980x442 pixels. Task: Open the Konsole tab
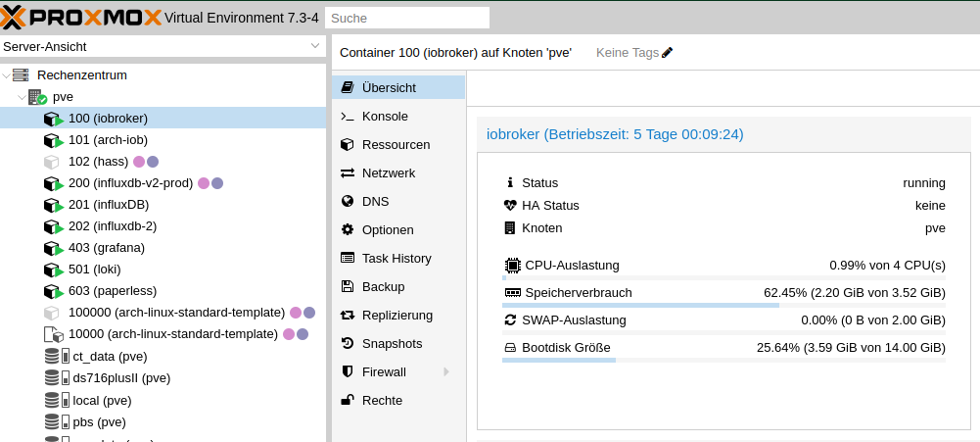[398, 117]
